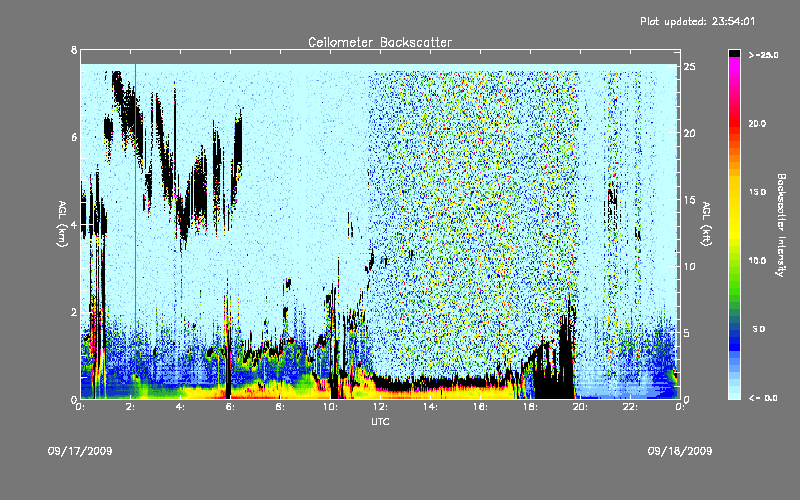800x500 pixels.
Task: Select the '14:' hour label on UTC axis
Action: coord(431,407)
